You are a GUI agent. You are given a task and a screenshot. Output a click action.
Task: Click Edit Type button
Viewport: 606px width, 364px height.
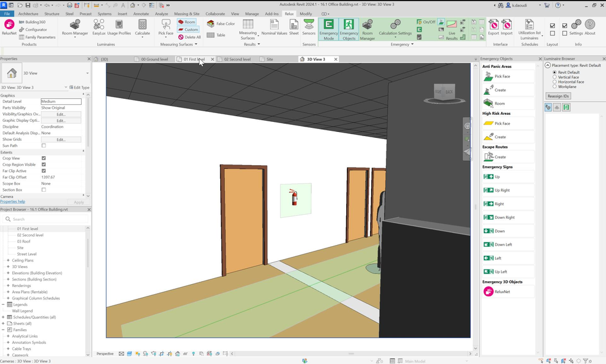coord(79,88)
